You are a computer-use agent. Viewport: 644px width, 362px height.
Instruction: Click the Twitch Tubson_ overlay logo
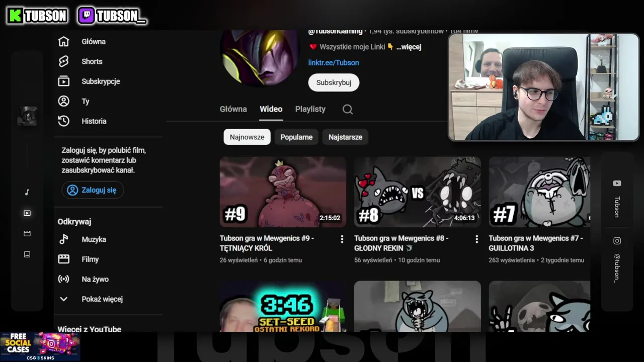112,16
